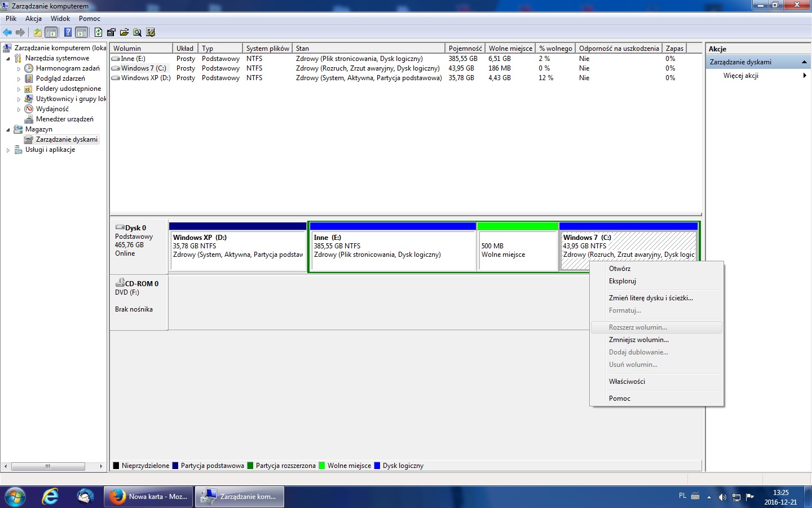Expand the Usługi i aplikacje node
The image size is (812, 508).
point(8,150)
